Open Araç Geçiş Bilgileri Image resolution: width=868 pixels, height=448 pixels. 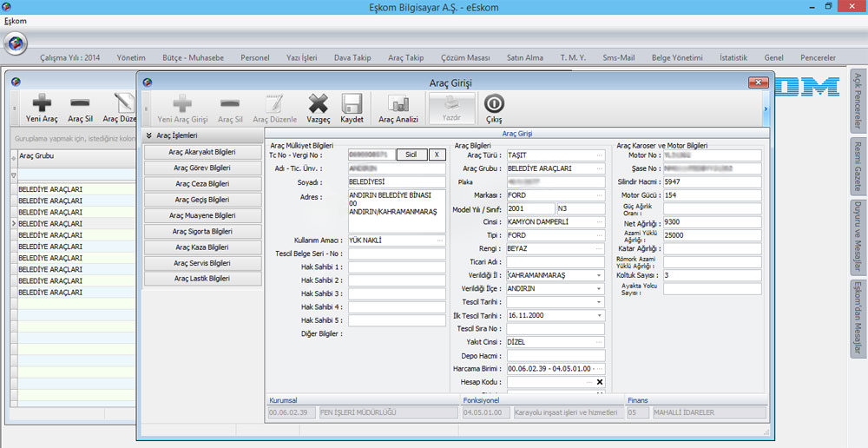[x=202, y=200]
